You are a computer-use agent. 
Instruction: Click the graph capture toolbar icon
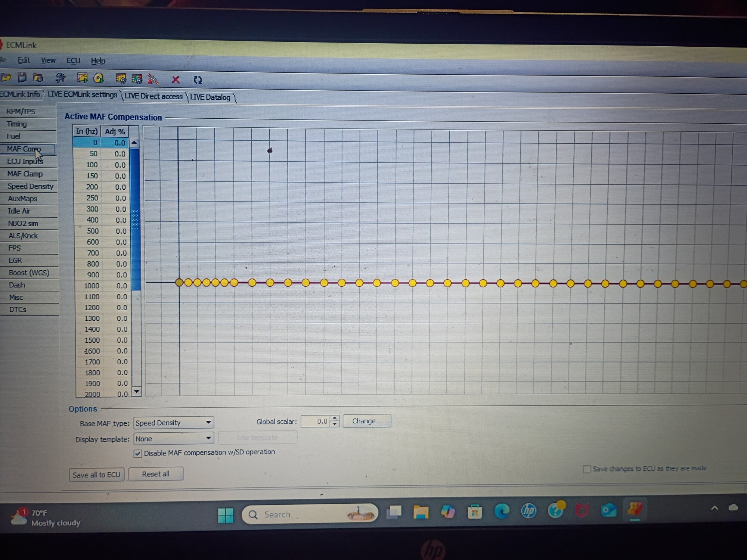pyautogui.click(x=82, y=78)
